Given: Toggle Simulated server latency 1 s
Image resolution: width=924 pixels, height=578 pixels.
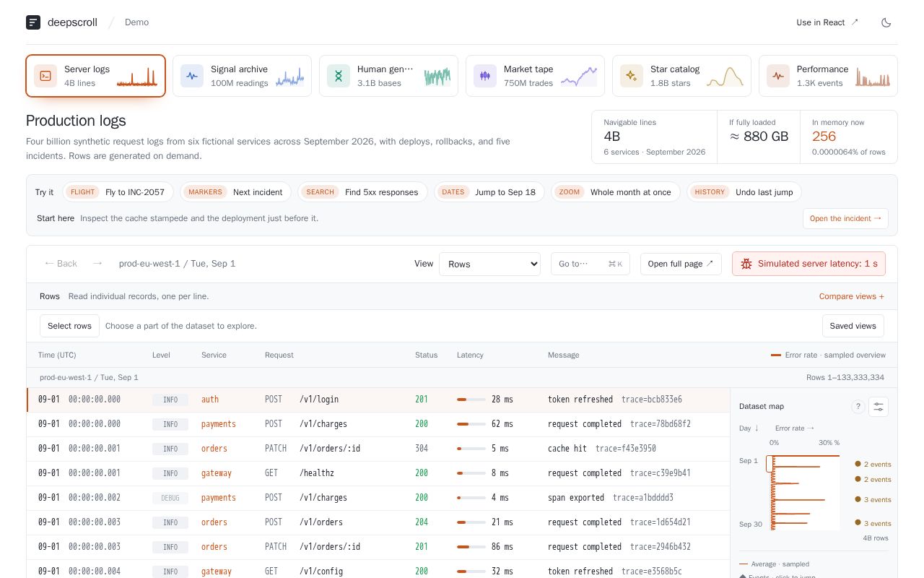Looking at the screenshot, I should (808, 264).
